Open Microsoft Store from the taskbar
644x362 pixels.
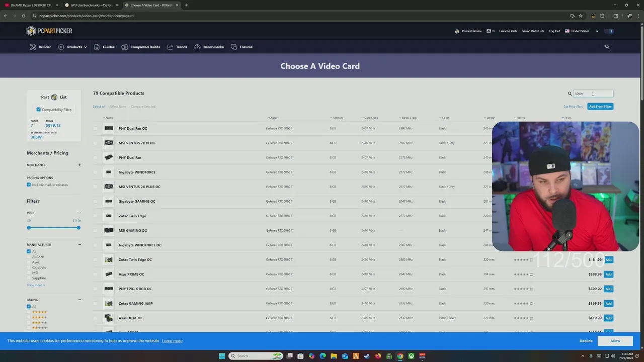(x=300, y=356)
